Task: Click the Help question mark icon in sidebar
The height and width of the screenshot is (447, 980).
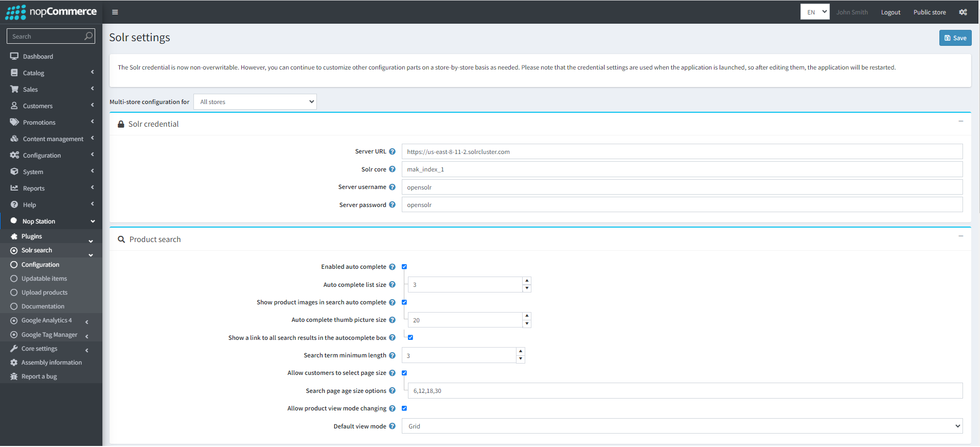Action: 14,204
